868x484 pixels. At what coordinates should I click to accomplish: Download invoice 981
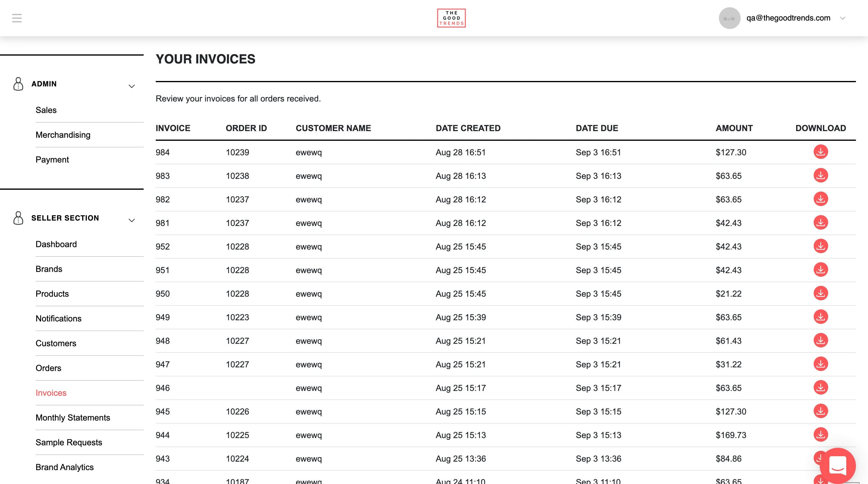click(x=821, y=223)
